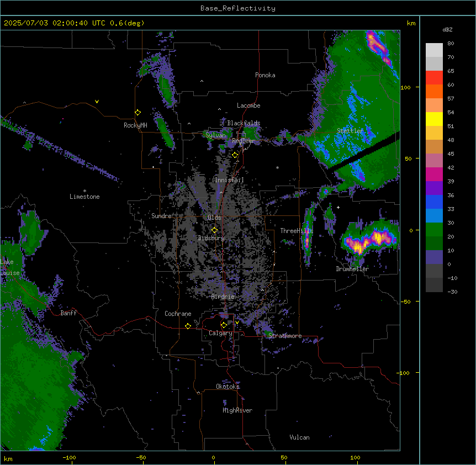476x465 pixels.
Task: Click the RedDeer city label
Action: [x=243, y=141]
